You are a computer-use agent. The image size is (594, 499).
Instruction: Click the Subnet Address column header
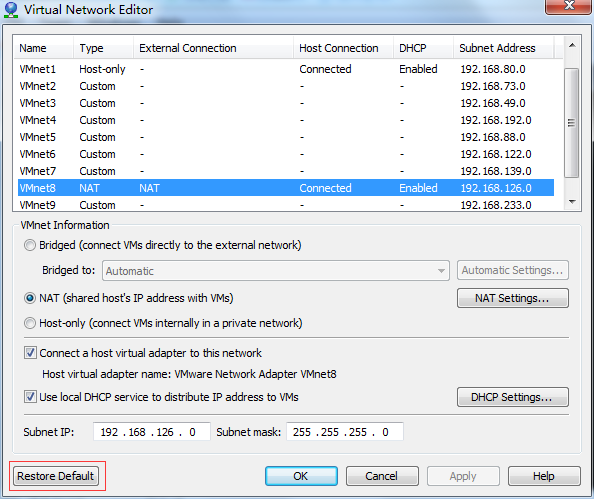[504, 48]
